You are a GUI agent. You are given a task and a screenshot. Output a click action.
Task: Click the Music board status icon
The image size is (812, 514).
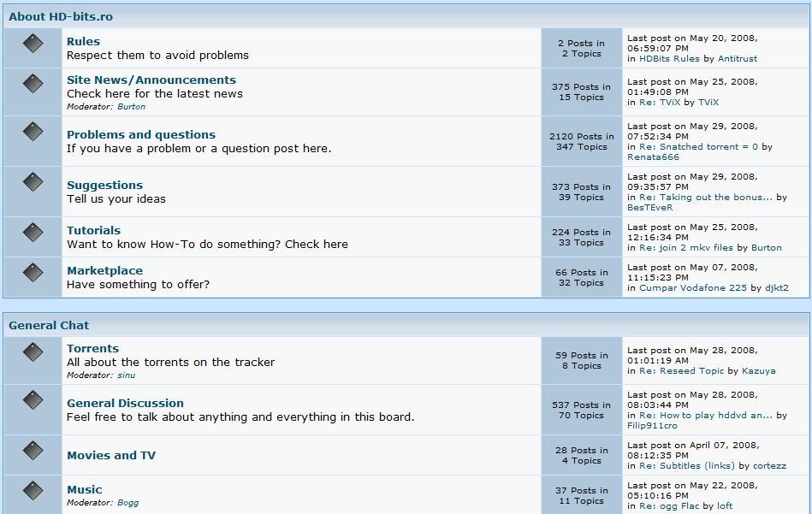[x=33, y=491]
